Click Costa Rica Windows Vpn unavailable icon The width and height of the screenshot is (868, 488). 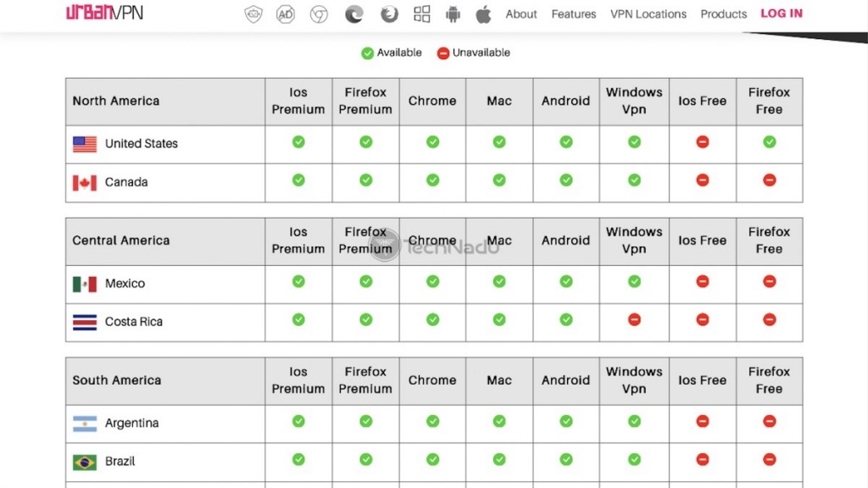click(x=634, y=319)
